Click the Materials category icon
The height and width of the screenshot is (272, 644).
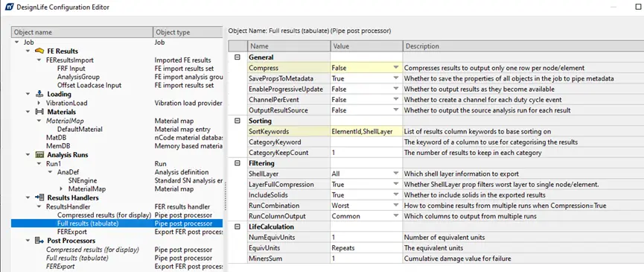tap(39, 112)
